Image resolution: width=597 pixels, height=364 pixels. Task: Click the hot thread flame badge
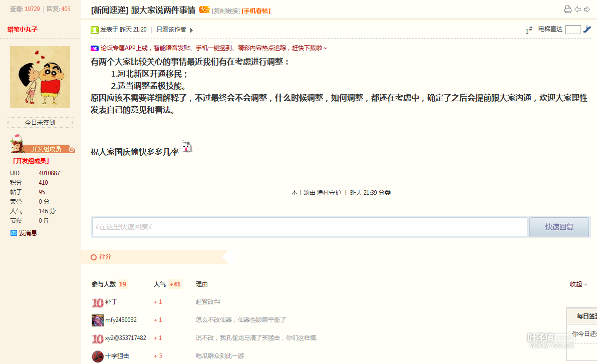204,10
